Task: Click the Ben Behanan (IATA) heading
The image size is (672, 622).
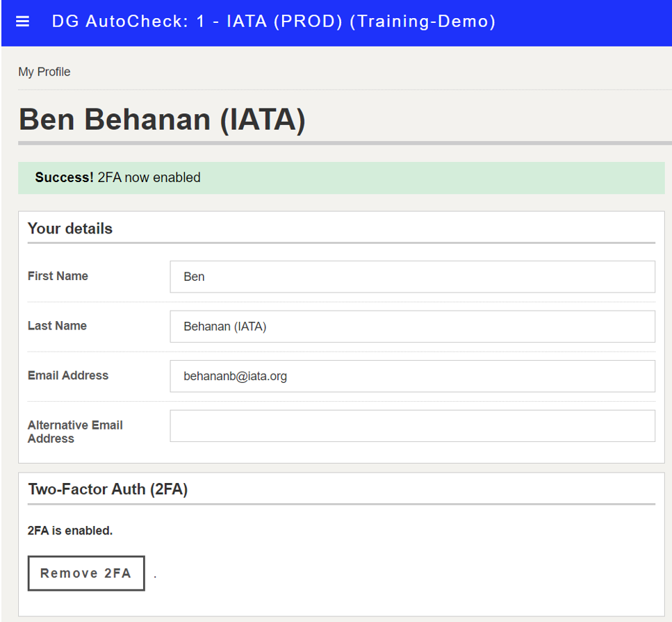Action: [162, 119]
